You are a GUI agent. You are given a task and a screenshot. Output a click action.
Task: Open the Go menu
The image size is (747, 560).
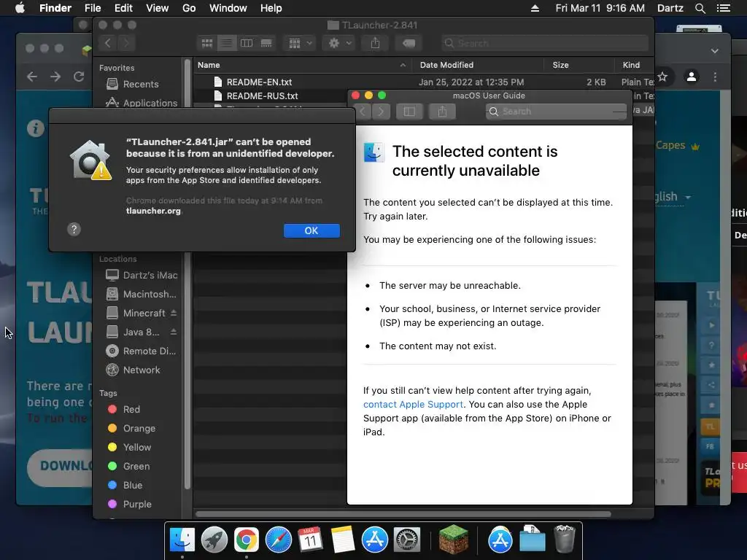click(x=189, y=8)
